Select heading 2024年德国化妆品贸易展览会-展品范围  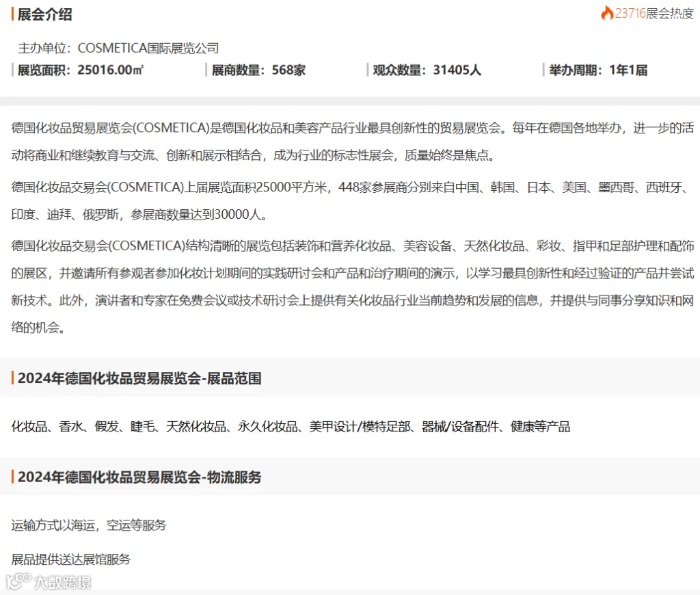(x=139, y=378)
